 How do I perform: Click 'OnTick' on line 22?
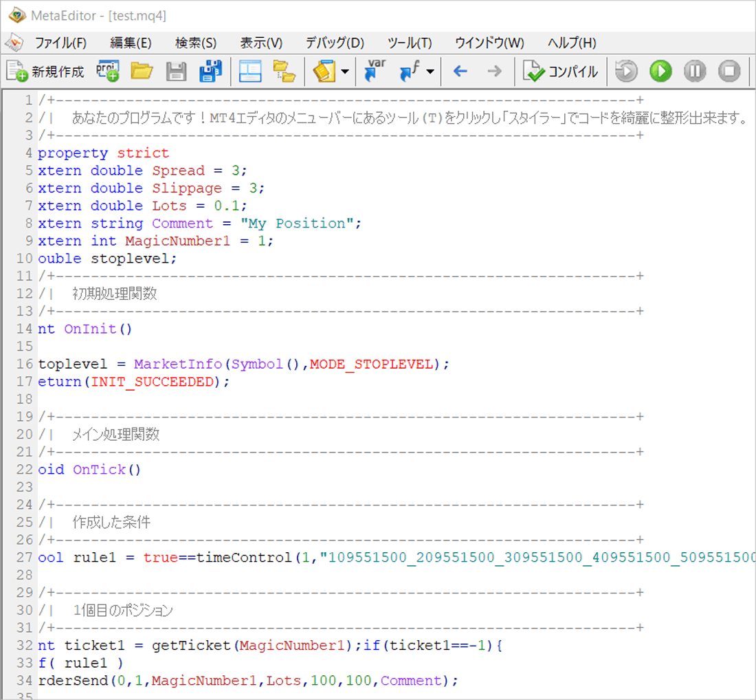(100, 470)
